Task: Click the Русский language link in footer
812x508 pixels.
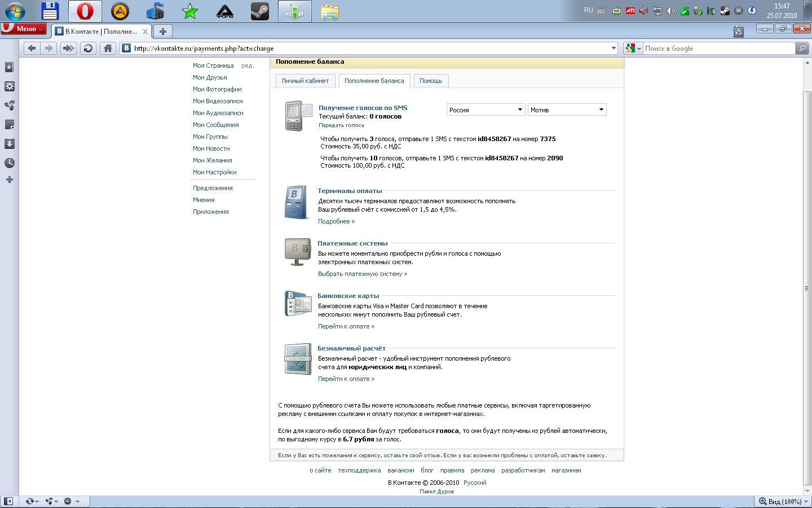Action: pyautogui.click(x=475, y=483)
